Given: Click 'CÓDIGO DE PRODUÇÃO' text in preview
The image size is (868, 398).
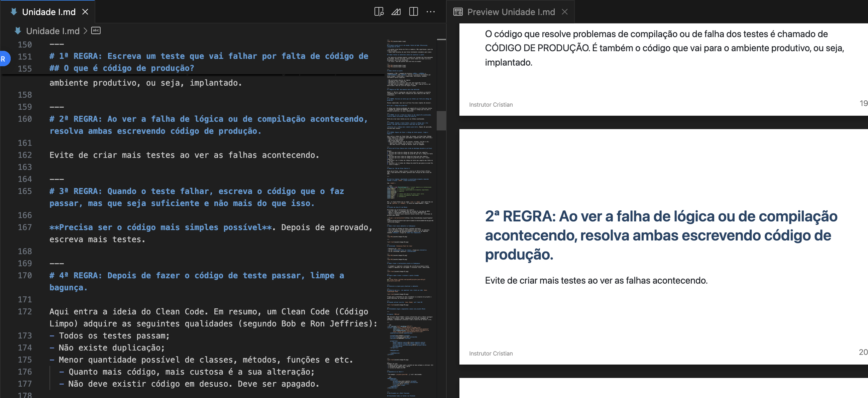Looking at the screenshot, I should coord(537,48).
